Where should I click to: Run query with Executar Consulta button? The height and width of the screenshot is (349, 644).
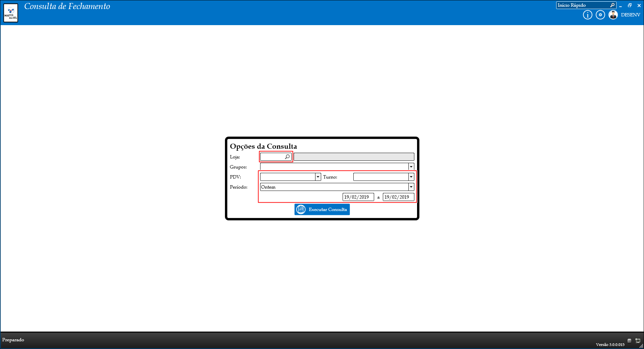coord(322,209)
